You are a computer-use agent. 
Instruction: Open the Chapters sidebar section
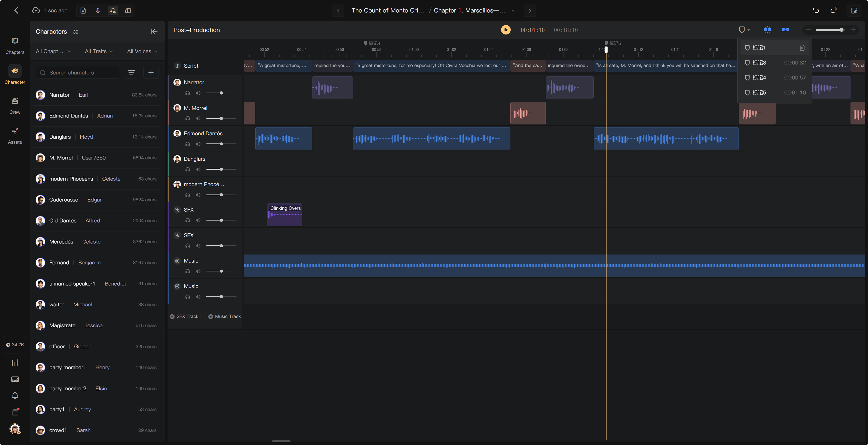click(15, 46)
